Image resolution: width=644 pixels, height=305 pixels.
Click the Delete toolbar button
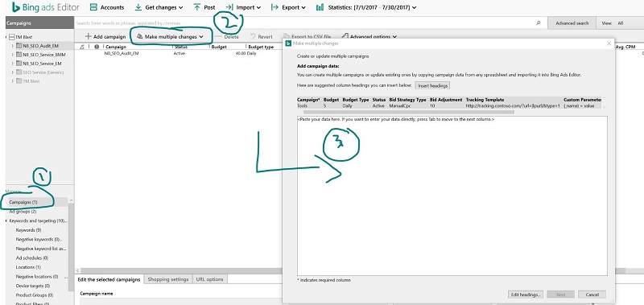[x=227, y=36]
